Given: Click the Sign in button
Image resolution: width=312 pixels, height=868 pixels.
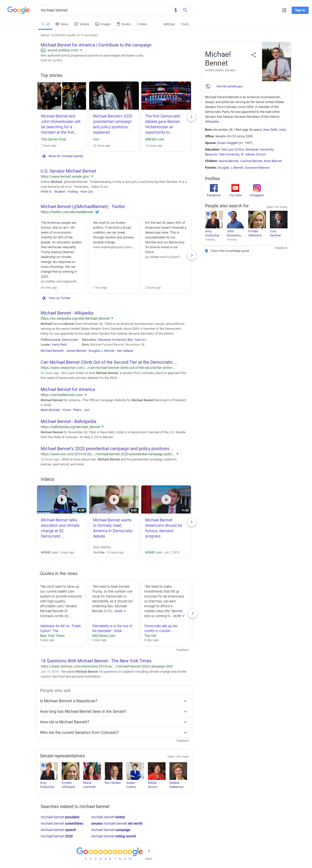Looking at the screenshot, I should 300,10.
